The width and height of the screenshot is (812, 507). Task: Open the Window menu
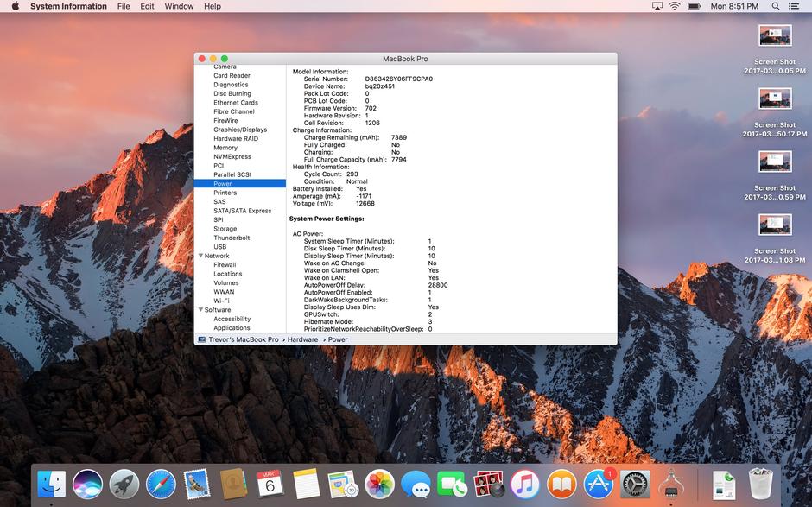click(x=179, y=6)
